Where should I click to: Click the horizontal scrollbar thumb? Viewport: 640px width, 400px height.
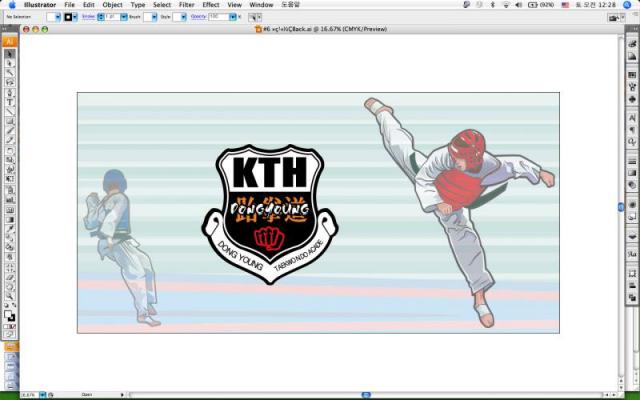click(x=366, y=395)
